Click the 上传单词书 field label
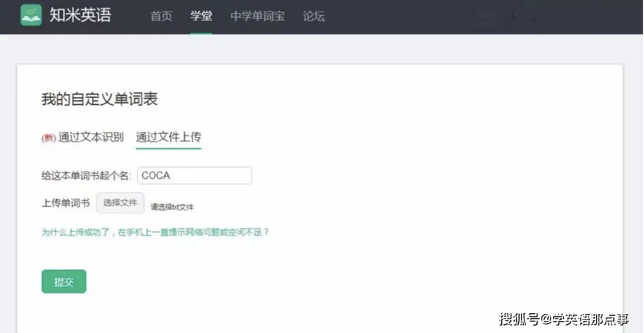 65,203
